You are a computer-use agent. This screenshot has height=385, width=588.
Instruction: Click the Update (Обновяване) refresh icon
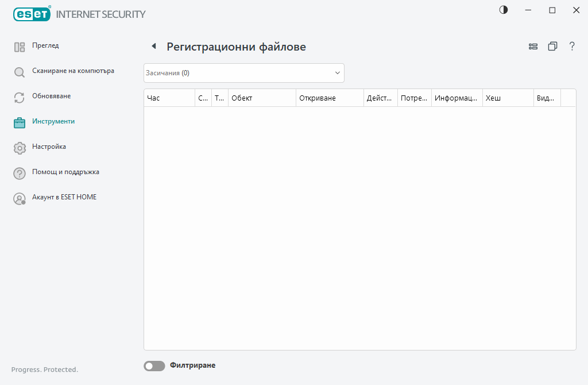coord(19,97)
